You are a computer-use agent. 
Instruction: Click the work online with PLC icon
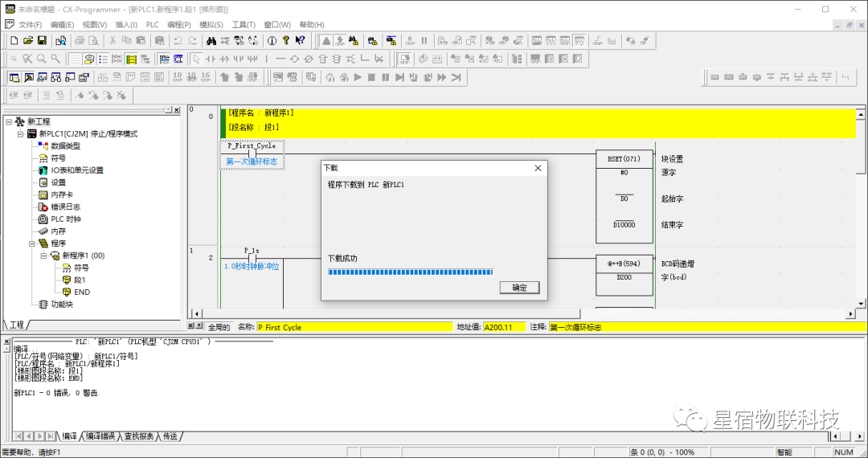pyautogui.click(x=327, y=40)
